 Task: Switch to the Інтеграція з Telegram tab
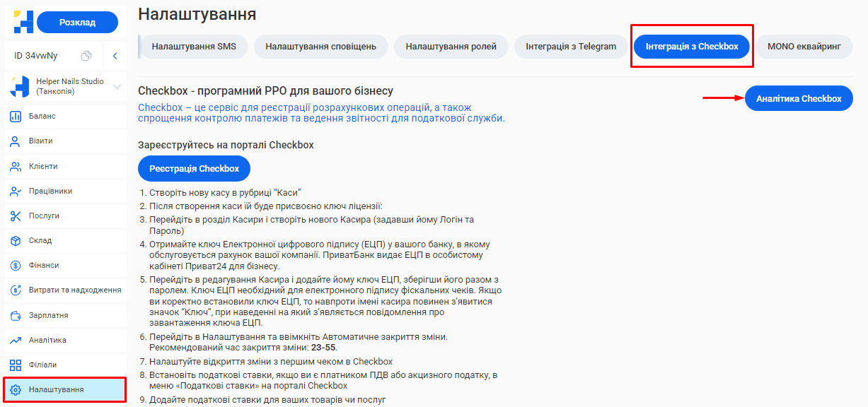[570, 47]
